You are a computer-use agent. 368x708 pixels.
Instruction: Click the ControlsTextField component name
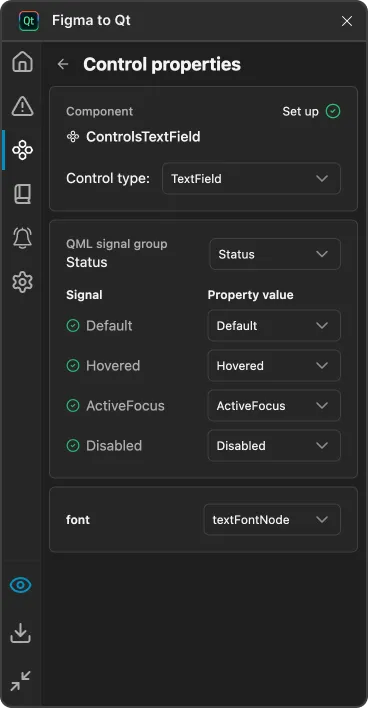point(143,137)
